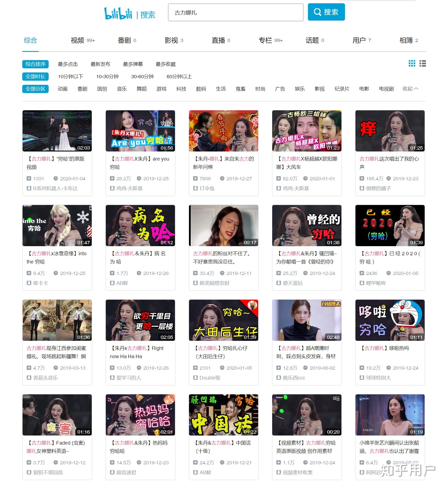The height and width of the screenshot is (486, 448).
Task: Click uploader icon next to 韩美娟想发财
Action: pos(195,283)
